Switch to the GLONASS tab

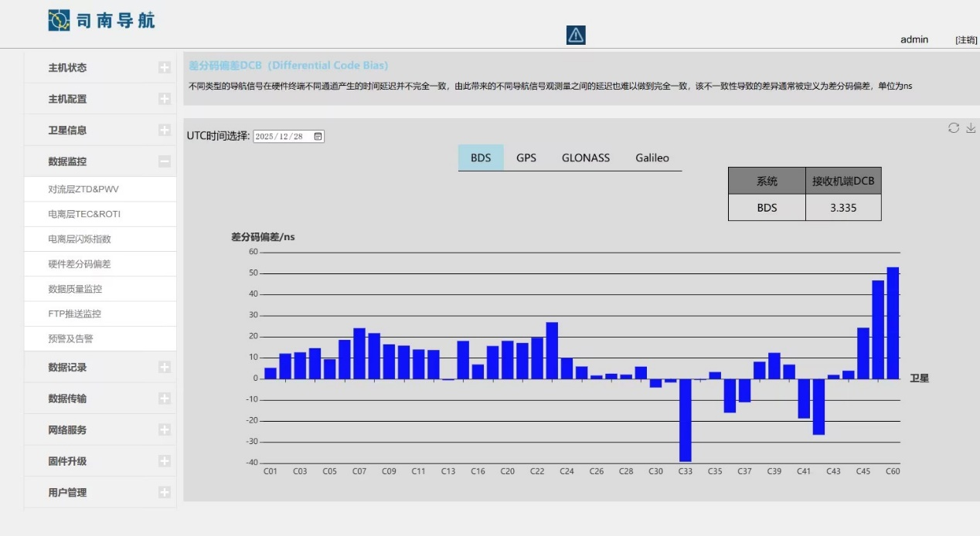click(x=585, y=158)
